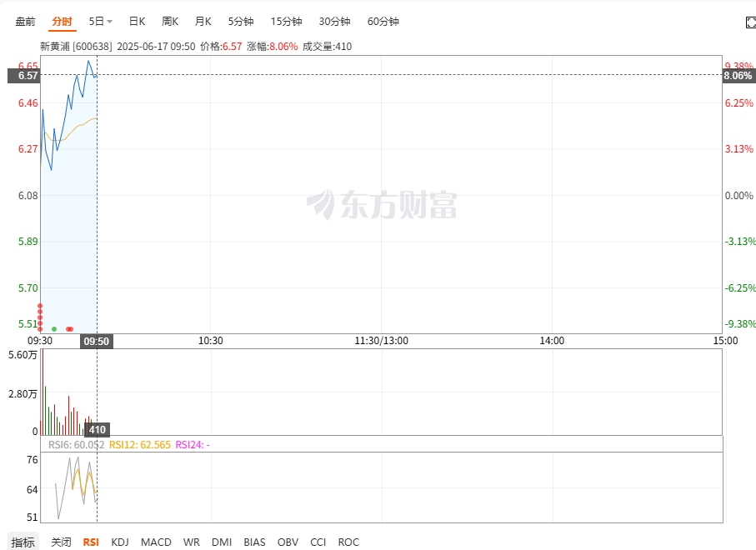The height and width of the screenshot is (550, 756).
Task: Click the 2025-06-17 09:50 timestamp
Action: 156,47
